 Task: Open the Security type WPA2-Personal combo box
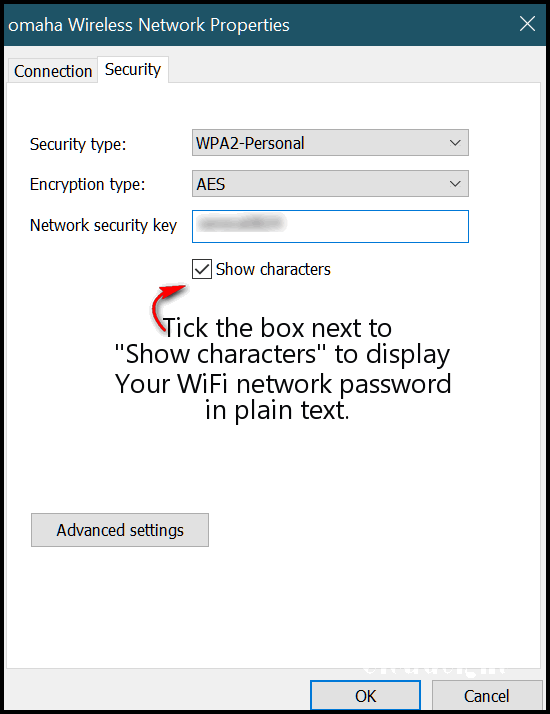[330, 143]
